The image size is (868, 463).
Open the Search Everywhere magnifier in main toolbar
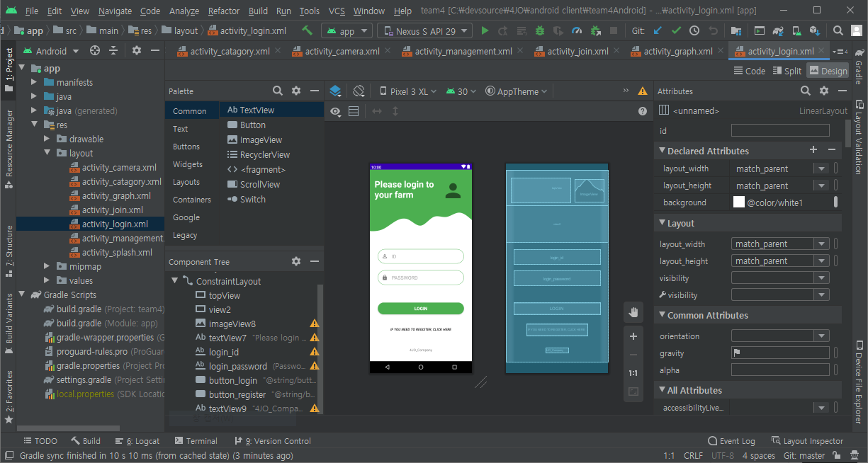pos(838,30)
